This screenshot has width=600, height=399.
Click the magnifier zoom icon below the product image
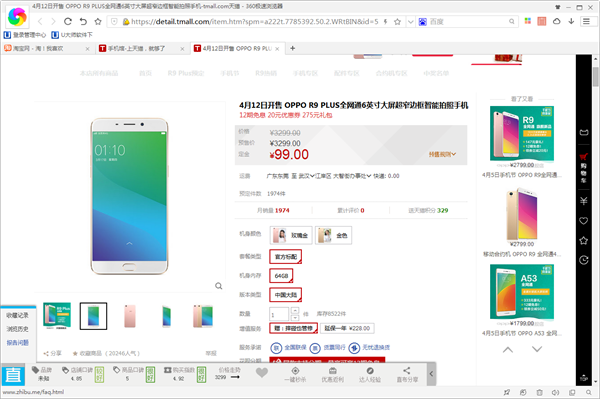[218, 286]
